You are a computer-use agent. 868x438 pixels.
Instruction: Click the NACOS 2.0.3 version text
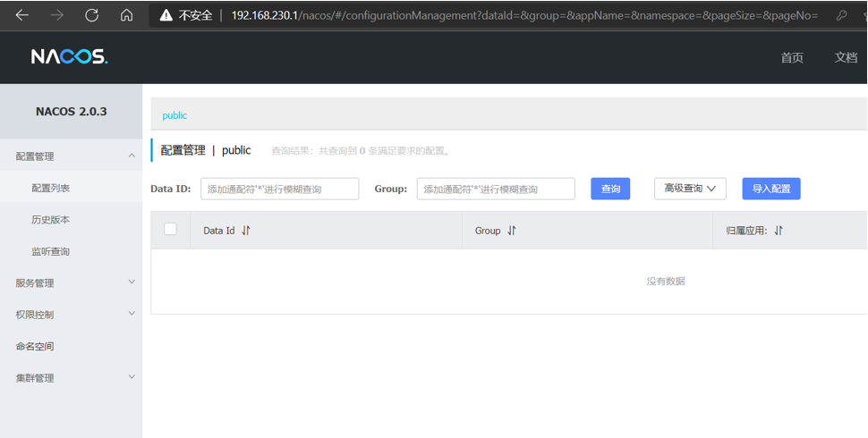point(72,111)
